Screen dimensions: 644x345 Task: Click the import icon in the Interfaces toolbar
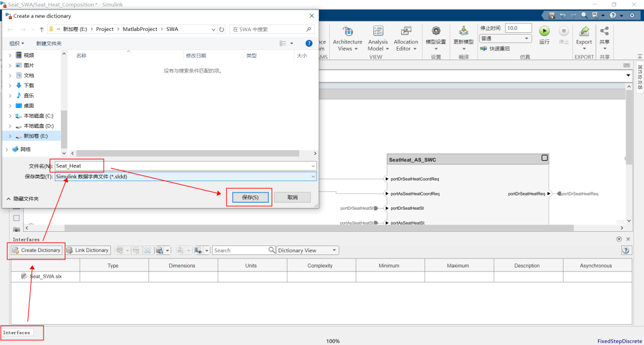click(x=180, y=250)
